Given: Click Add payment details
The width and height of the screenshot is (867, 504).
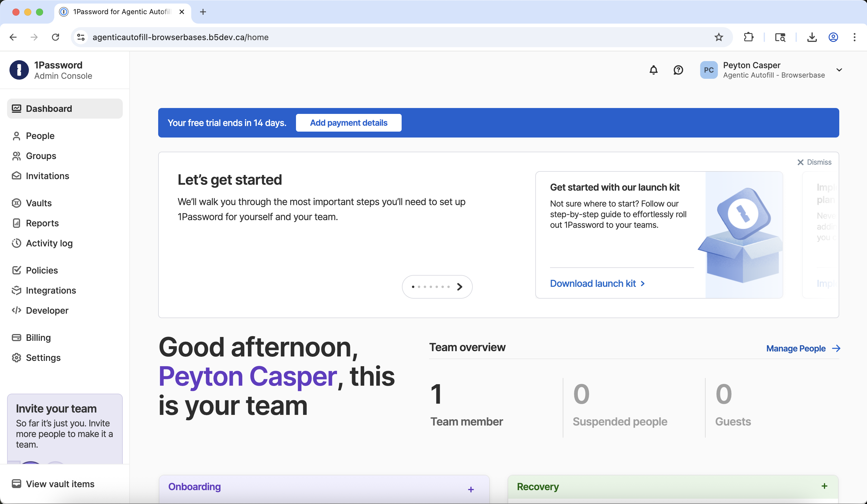Looking at the screenshot, I should tap(349, 122).
